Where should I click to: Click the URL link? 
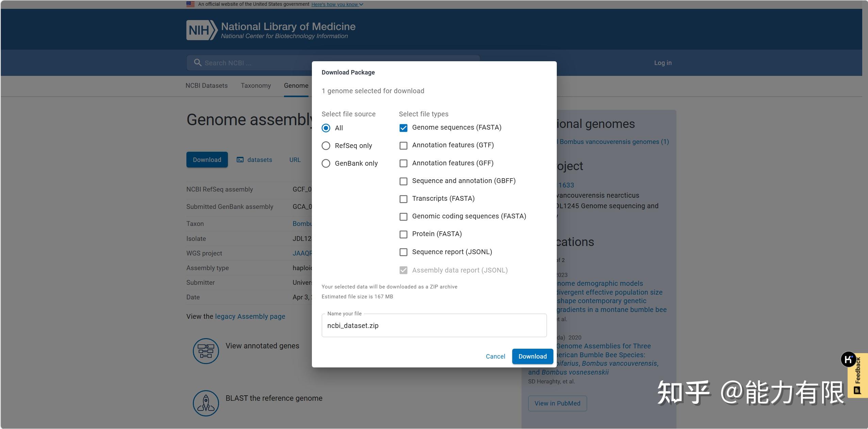(x=295, y=160)
